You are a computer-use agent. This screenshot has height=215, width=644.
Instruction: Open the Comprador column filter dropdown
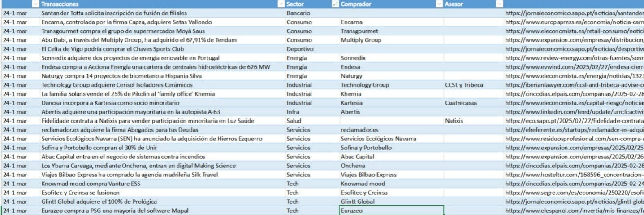click(439, 4)
